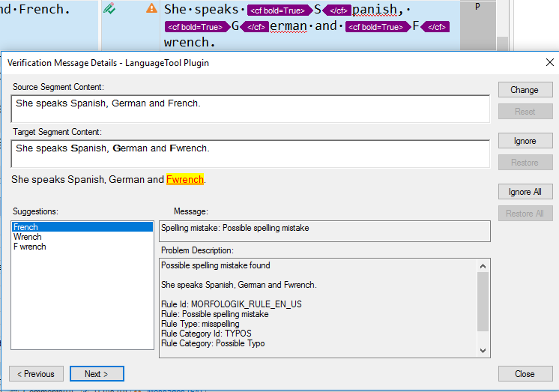This screenshot has width=559, height=392.
Task: Click scroll down arrow in Problem Description
Action: click(x=483, y=350)
